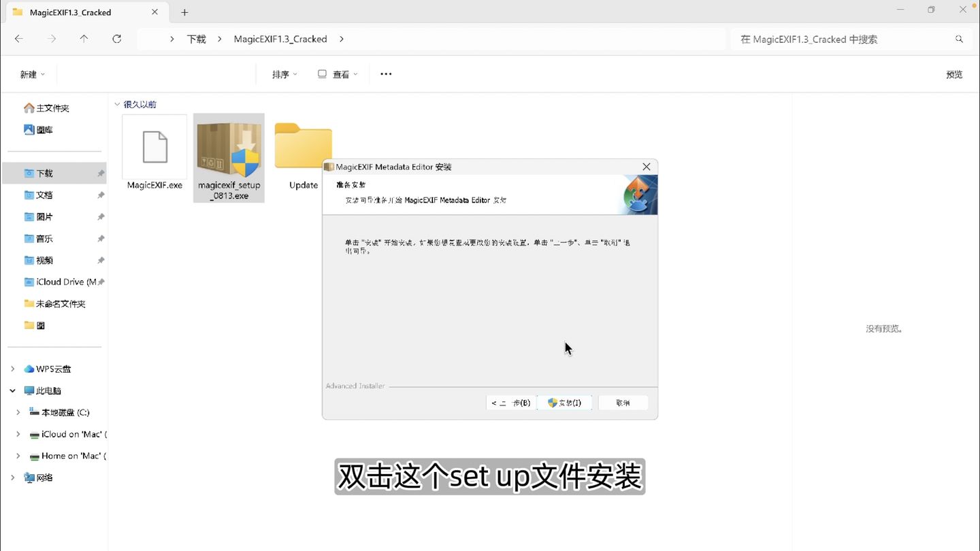Unpin 下载 using its pin icon

tap(101, 173)
